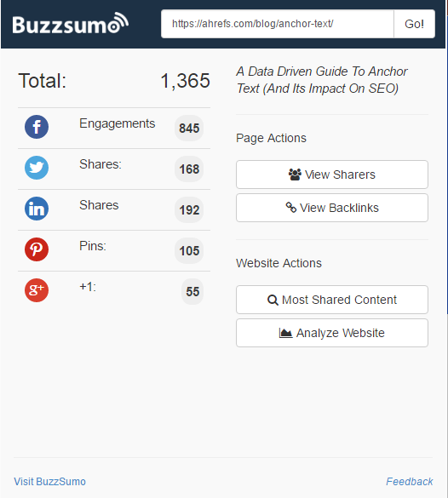Click the magnifier icon in Most Shared Content

(x=273, y=300)
